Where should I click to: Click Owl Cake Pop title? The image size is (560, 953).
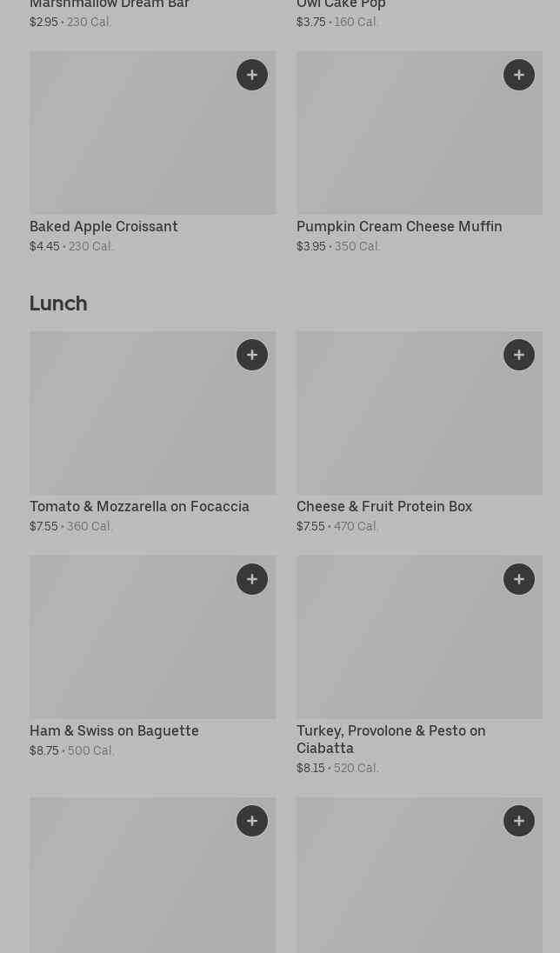click(341, 4)
